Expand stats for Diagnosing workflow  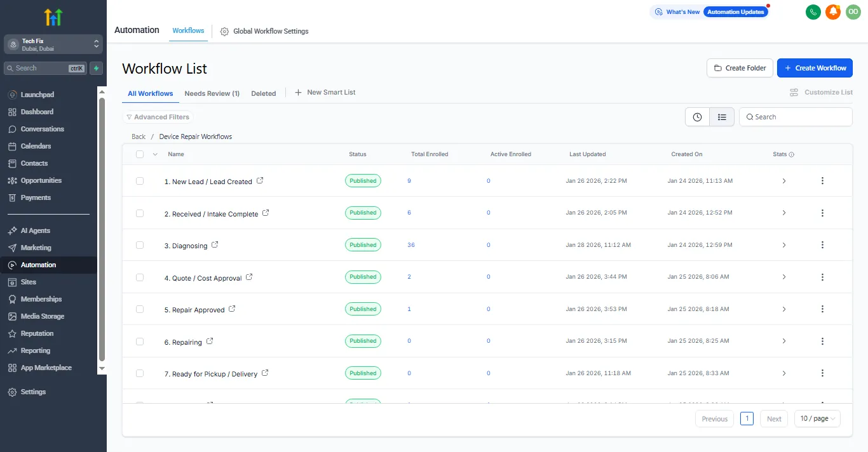784,245
